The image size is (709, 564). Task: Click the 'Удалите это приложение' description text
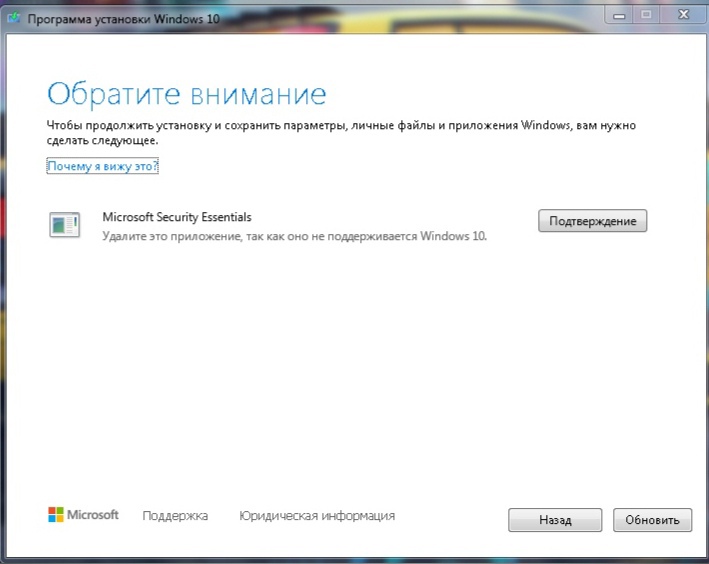pyautogui.click(x=294, y=236)
